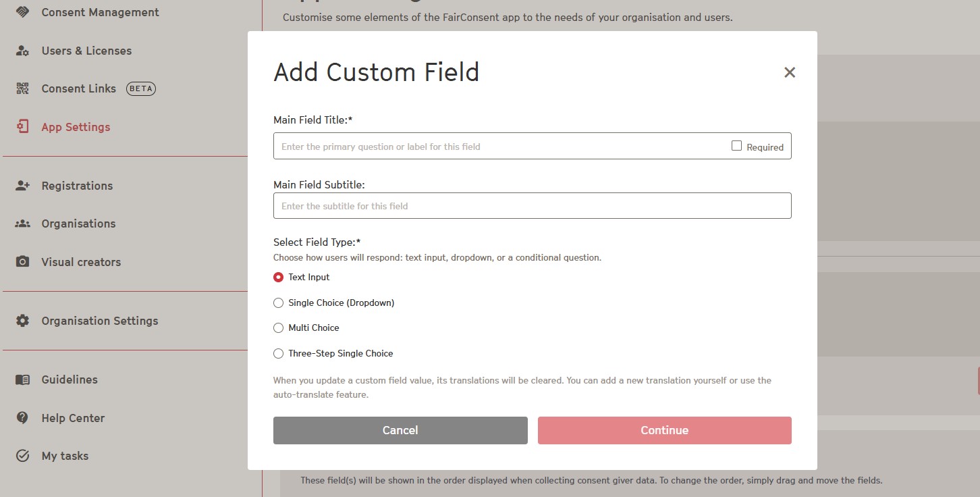Close the Add Custom Field dialog
Image resolution: width=980 pixels, height=497 pixels.
790,72
